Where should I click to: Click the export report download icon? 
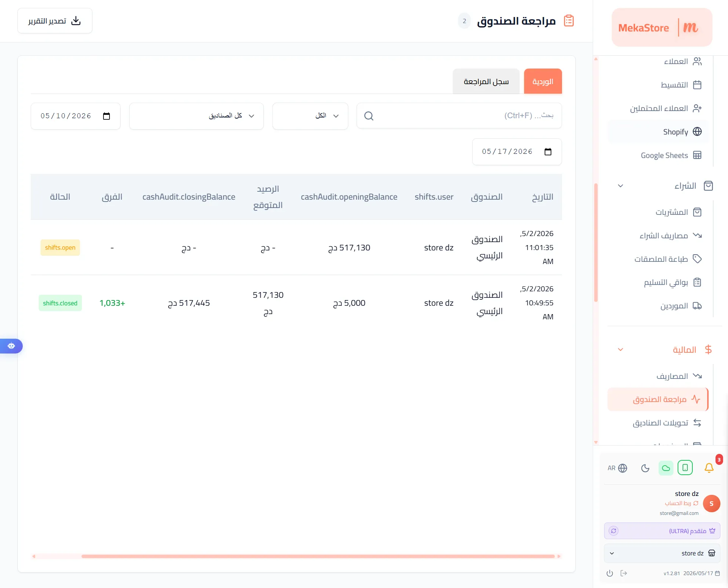[x=76, y=21]
